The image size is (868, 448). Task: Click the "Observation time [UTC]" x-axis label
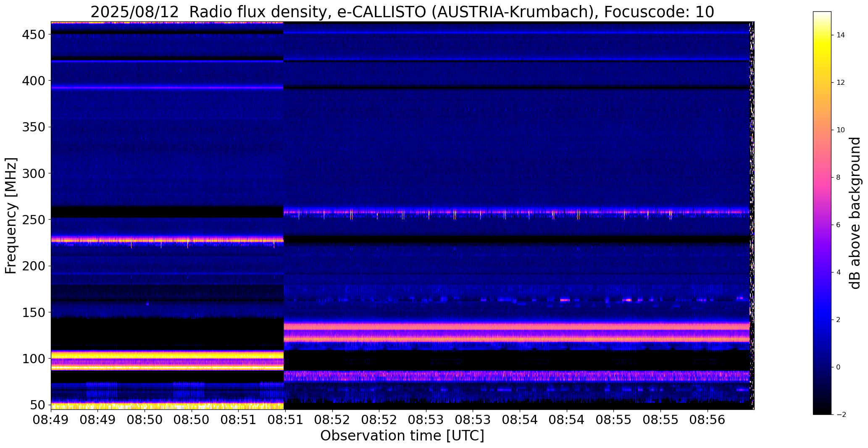(x=402, y=435)
